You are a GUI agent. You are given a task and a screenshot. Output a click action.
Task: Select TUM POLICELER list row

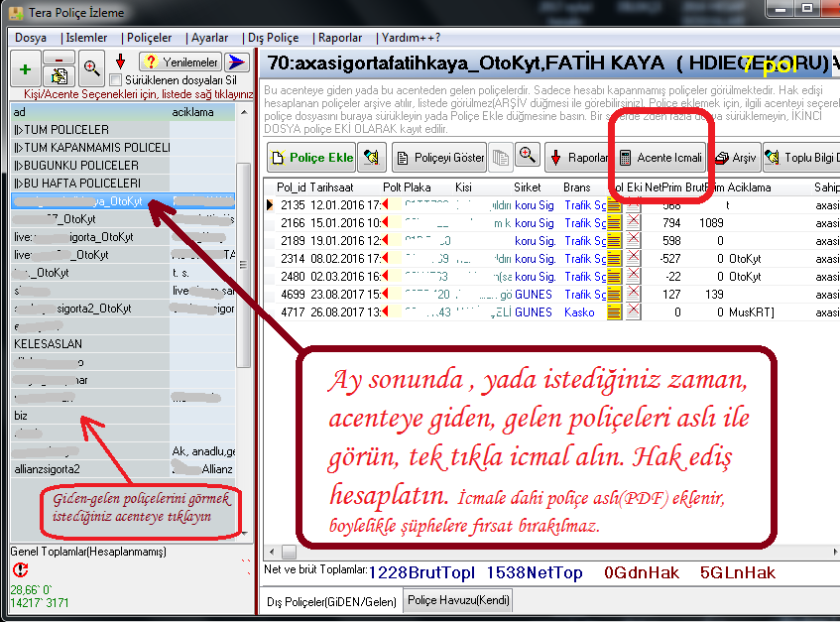(x=123, y=130)
